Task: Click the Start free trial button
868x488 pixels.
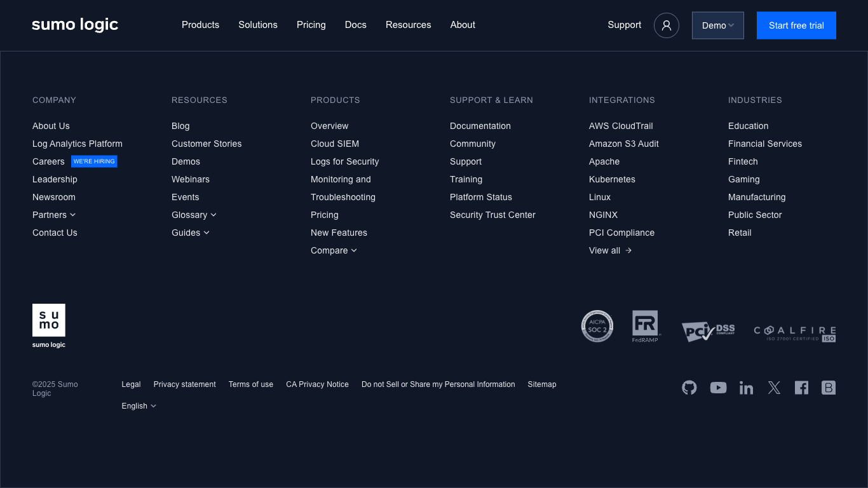Action: click(796, 25)
